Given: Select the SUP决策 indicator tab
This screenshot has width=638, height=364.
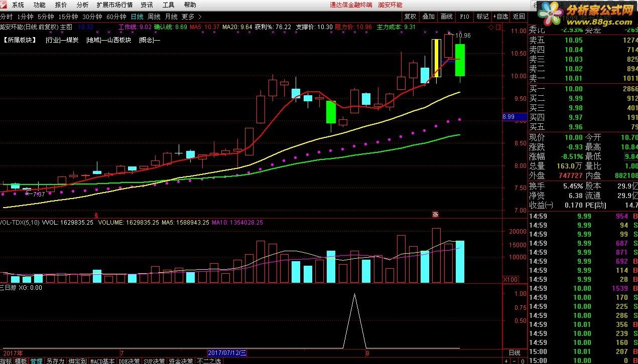Looking at the screenshot, I should click(x=154, y=361).
